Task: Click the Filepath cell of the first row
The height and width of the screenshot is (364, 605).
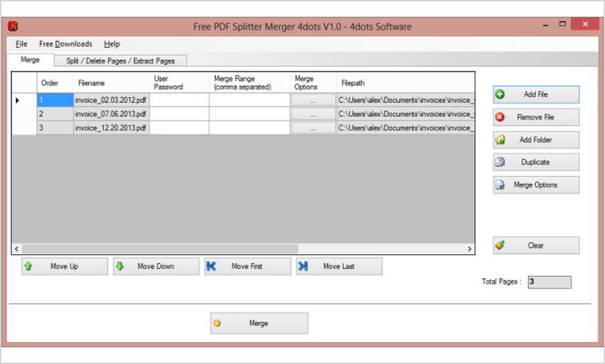Action: pos(406,100)
